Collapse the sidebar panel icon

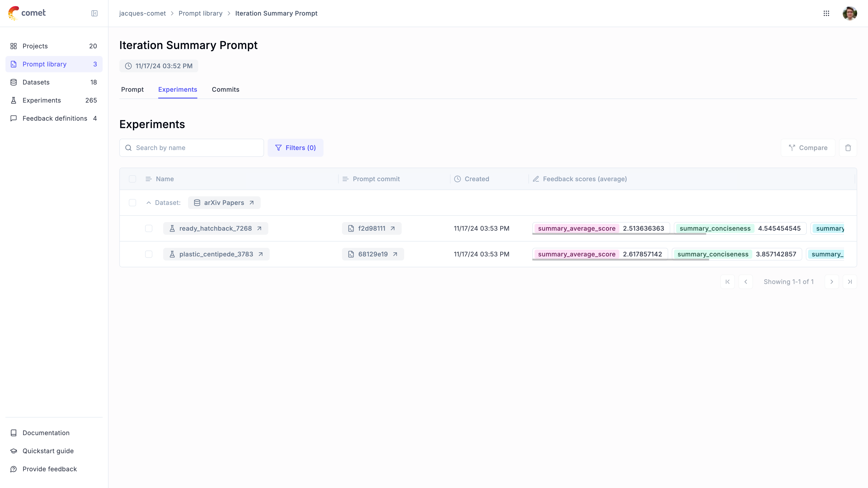click(94, 14)
